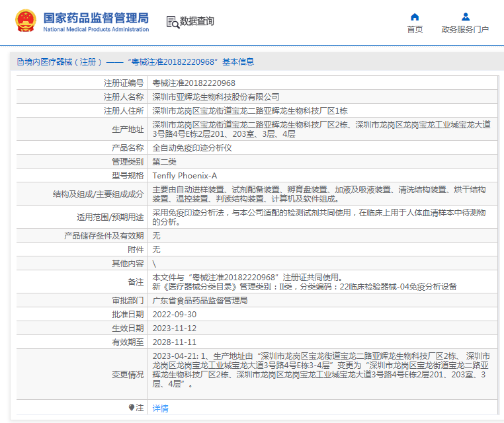Click the home house icon
This screenshot has height=423, width=504.
coord(415,17)
